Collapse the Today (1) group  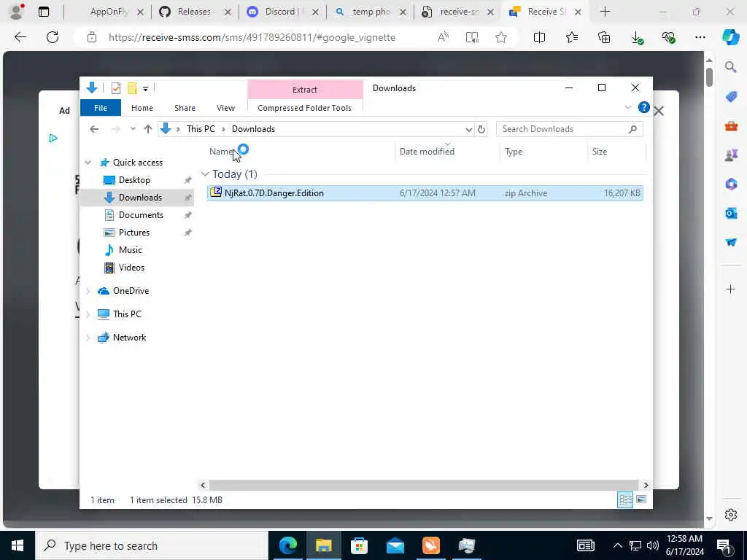coord(205,174)
